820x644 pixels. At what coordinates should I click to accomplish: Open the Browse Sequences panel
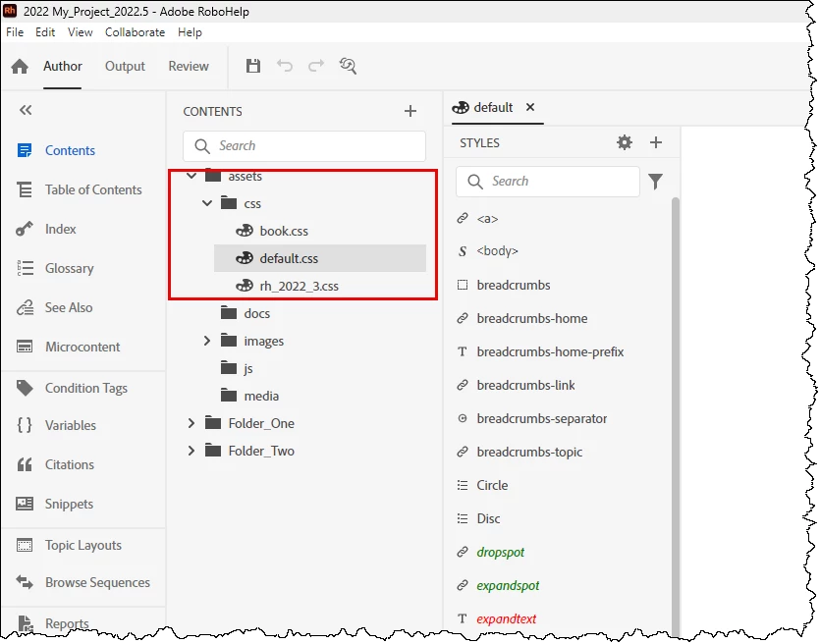click(83, 582)
